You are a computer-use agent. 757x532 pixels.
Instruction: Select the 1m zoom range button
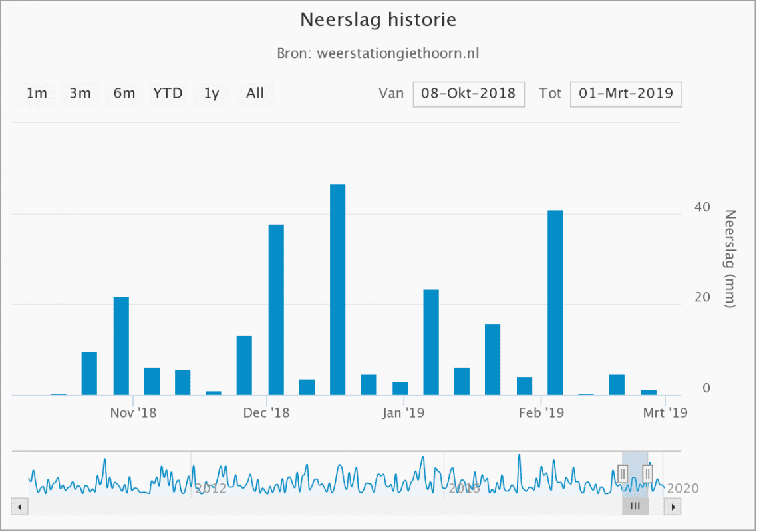pos(37,94)
